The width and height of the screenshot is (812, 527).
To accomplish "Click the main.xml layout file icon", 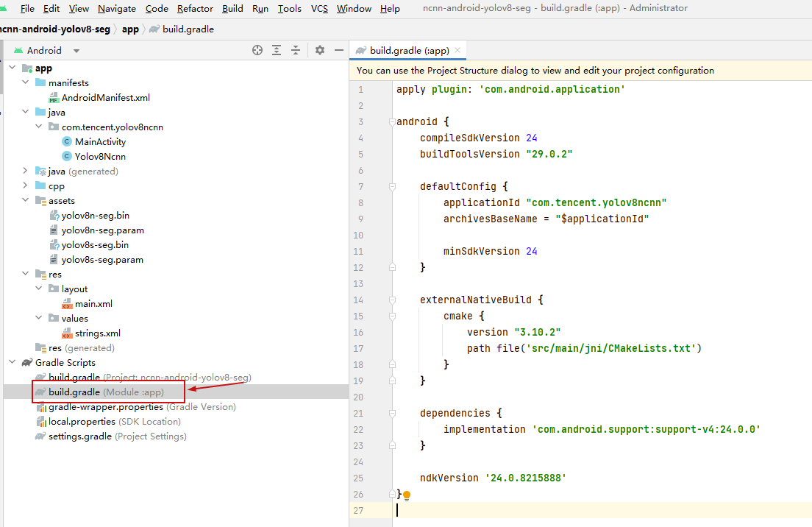I will tap(67, 304).
